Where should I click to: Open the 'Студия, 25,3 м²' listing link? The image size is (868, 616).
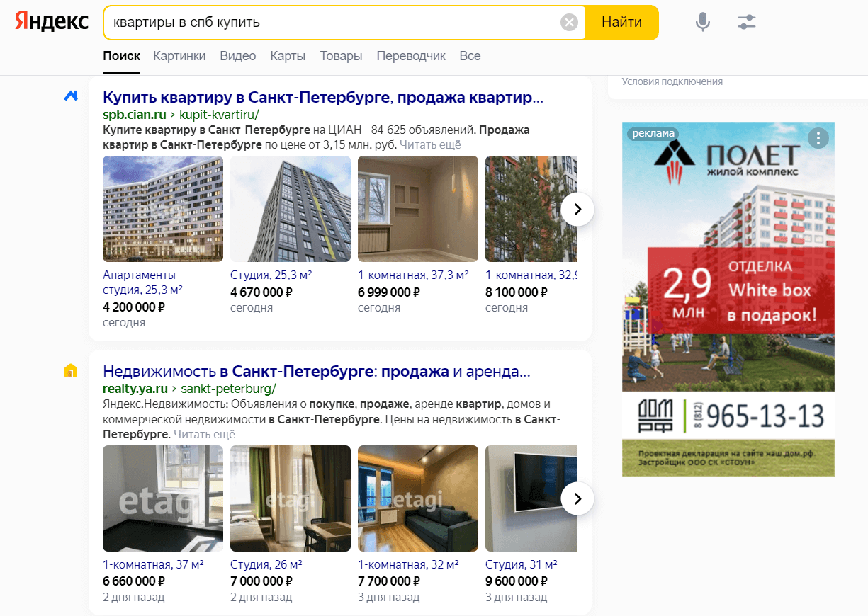coord(271,275)
